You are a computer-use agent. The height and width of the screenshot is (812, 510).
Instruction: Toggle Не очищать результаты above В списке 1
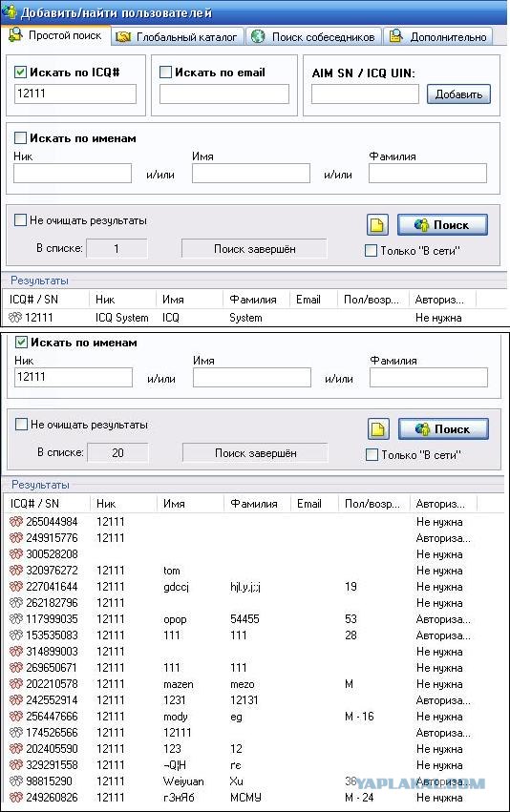point(20,220)
